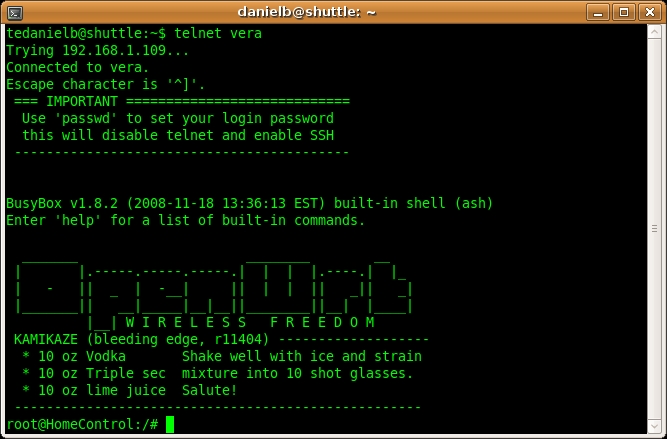Click the word 'passwd' in the notice
Viewport: 667px width, 439px height.
[x=86, y=119]
